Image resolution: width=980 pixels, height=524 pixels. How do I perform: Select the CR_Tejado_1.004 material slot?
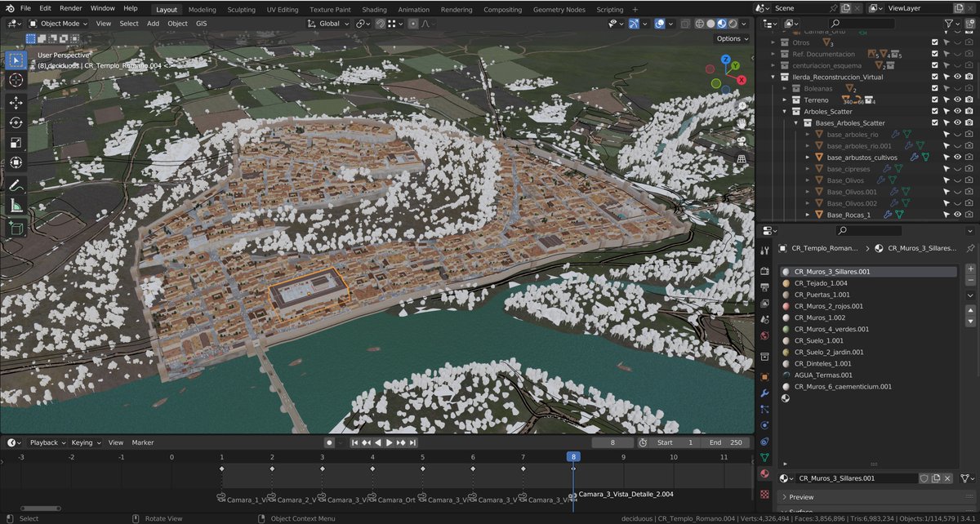[821, 283]
